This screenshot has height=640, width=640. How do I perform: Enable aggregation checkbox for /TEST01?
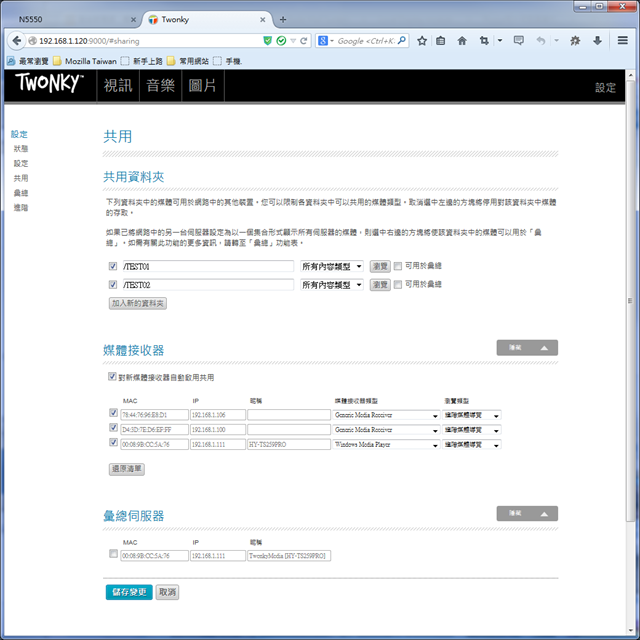(x=398, y=266)
